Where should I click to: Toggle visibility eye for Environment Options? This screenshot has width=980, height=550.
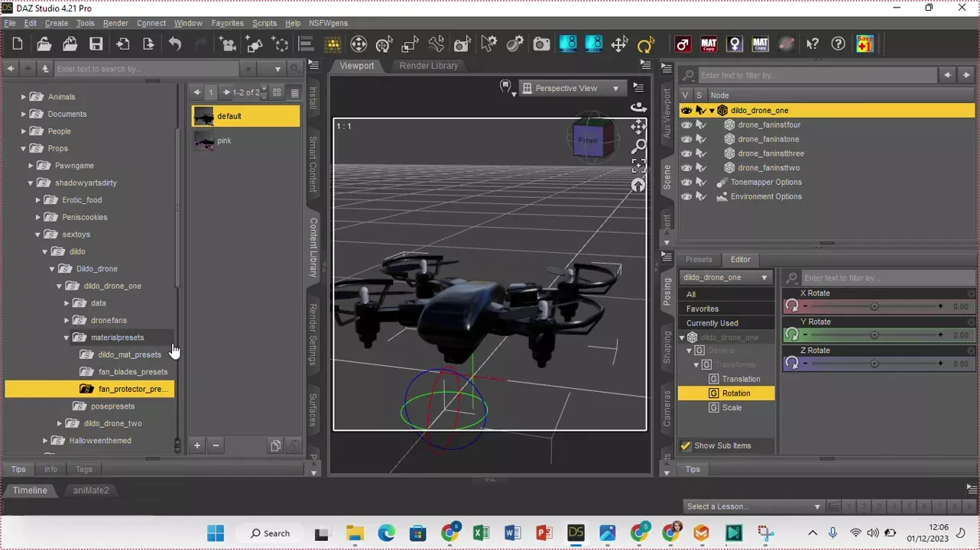[x=686, y=197]
